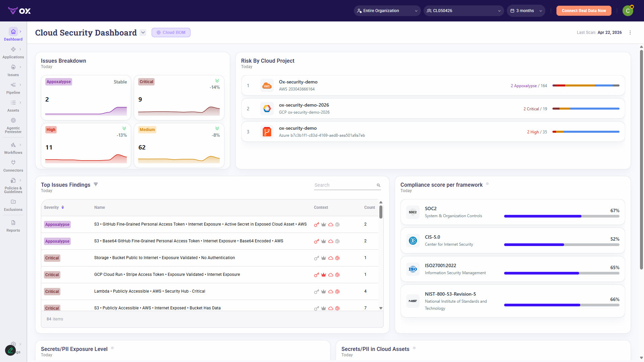Click the Connect Real Data Now button
The height and width of the screenshot is (362, 644).
[584, 11]
